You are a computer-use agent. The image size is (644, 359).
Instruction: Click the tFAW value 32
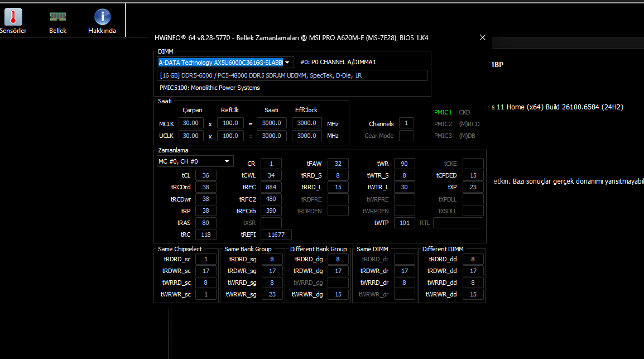tap(338, 164)
